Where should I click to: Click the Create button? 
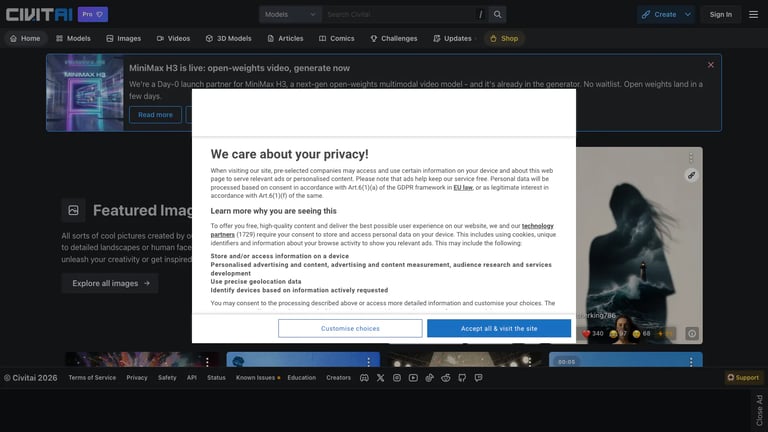pos(658,14)
